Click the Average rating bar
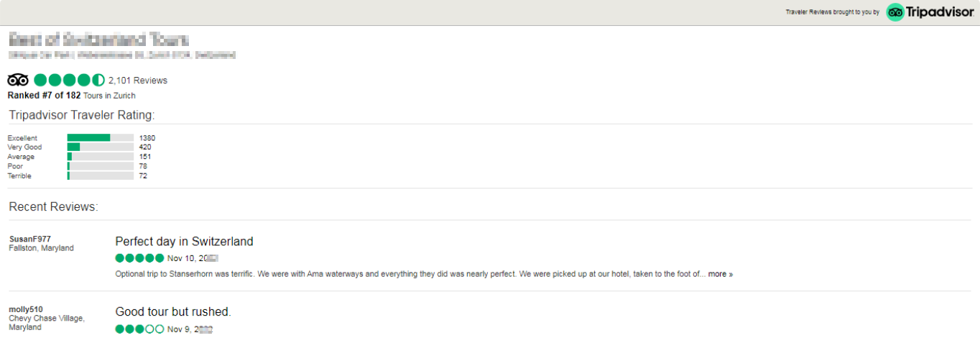The image size is (980, 338). tap(100, 157)
